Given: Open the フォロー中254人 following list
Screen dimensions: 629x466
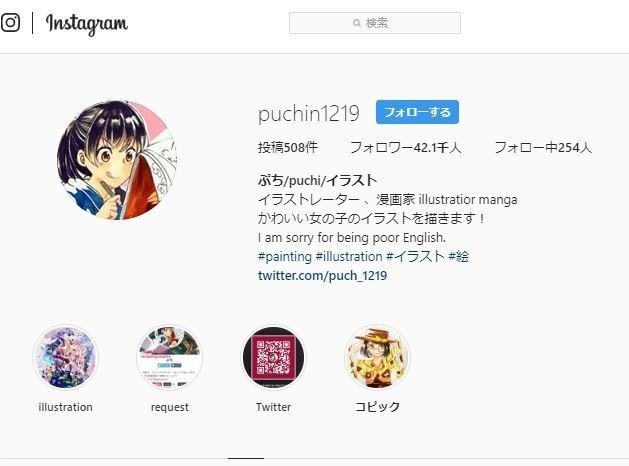Looking at the screenshot, I should coord(543,148).
